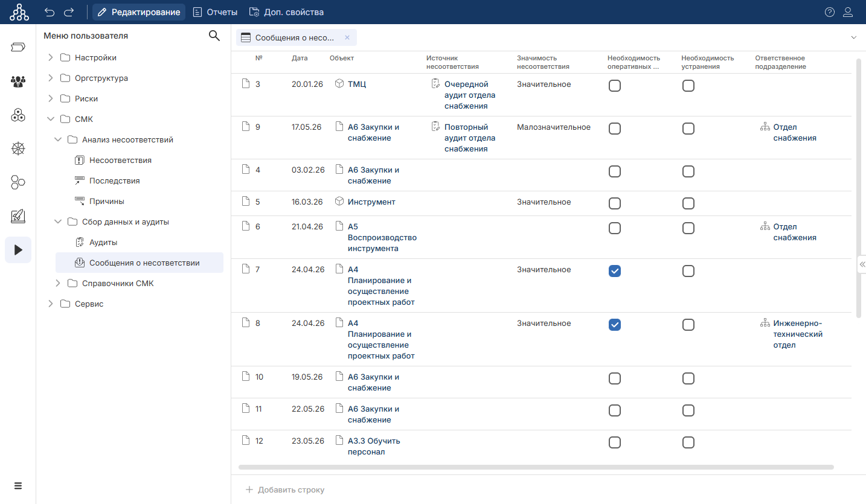This screenshot has height=504, width=866.
Task: Open the help question mark icon
Action: [x=830, y=12]
